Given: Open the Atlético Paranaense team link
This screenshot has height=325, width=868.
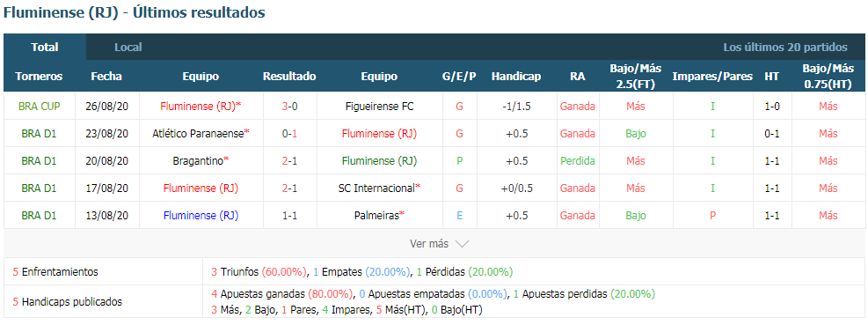Looking at the screenshot, I should click(198, 134).
